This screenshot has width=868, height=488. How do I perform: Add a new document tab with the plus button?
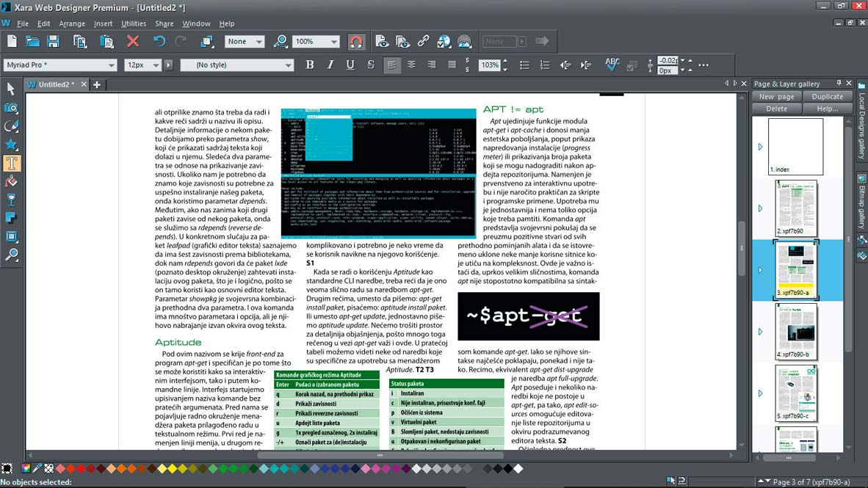[97, 84]
